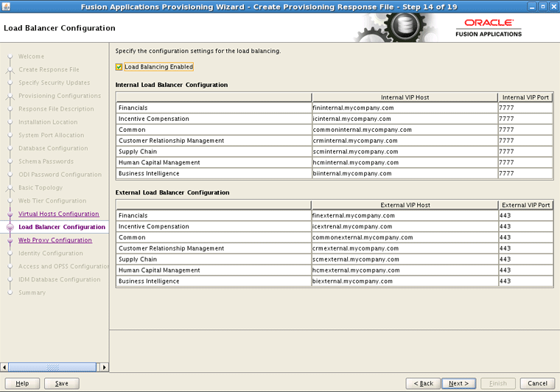Click the IDM Database Configuration step

(59, 279)
